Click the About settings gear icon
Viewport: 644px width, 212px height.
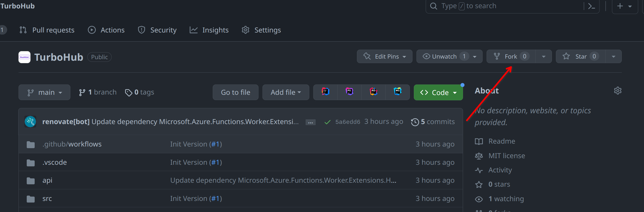tap(618, 91)
